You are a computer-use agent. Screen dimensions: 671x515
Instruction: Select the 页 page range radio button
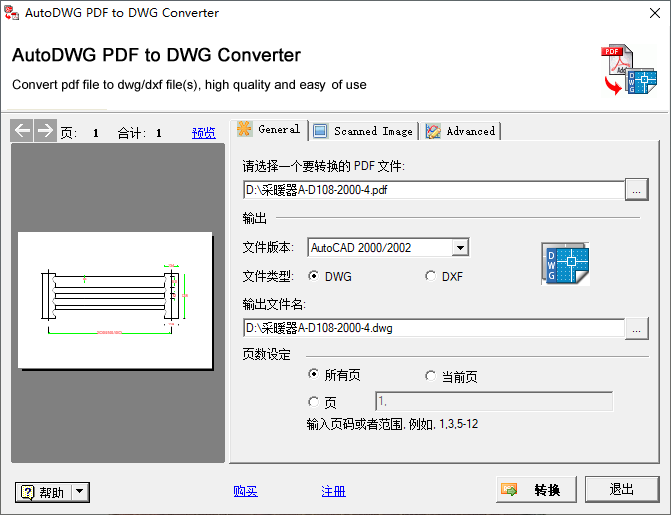point(314,402)
